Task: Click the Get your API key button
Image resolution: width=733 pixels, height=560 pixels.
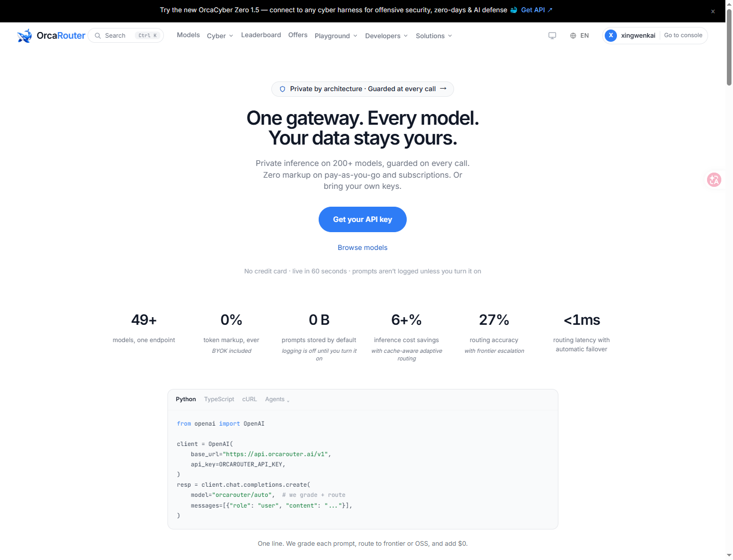Action: [362, 219]
